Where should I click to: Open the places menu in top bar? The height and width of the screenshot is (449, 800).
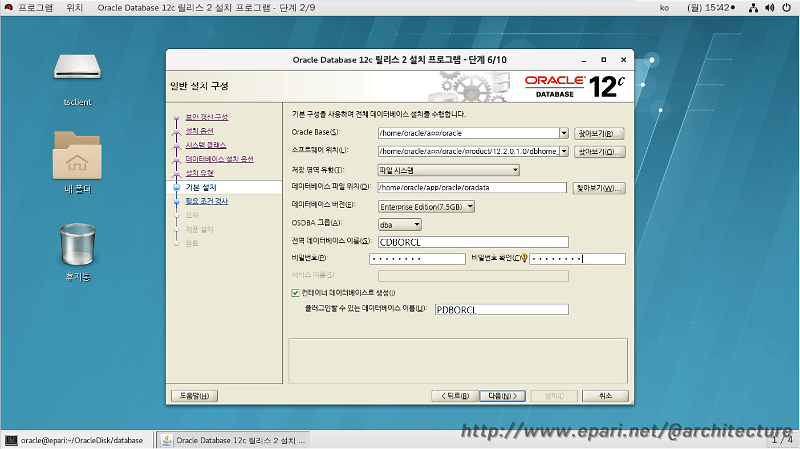pyautogui.click(x=74, y=8)
